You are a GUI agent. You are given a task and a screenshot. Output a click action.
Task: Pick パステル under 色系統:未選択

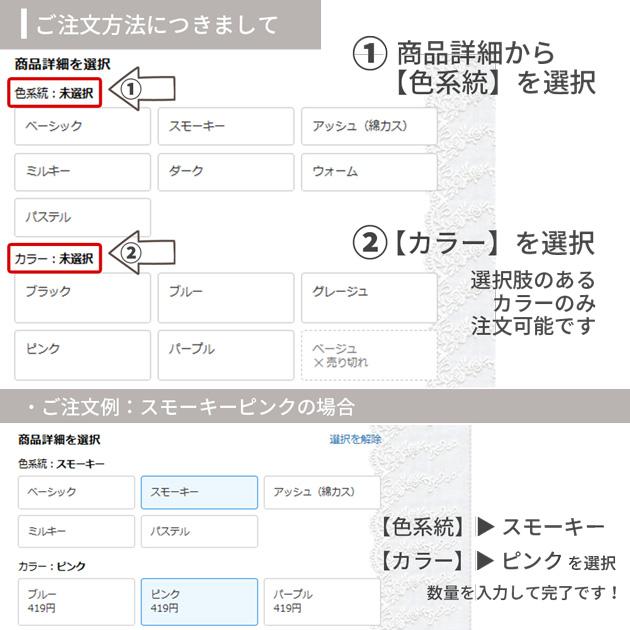[82, 217]
